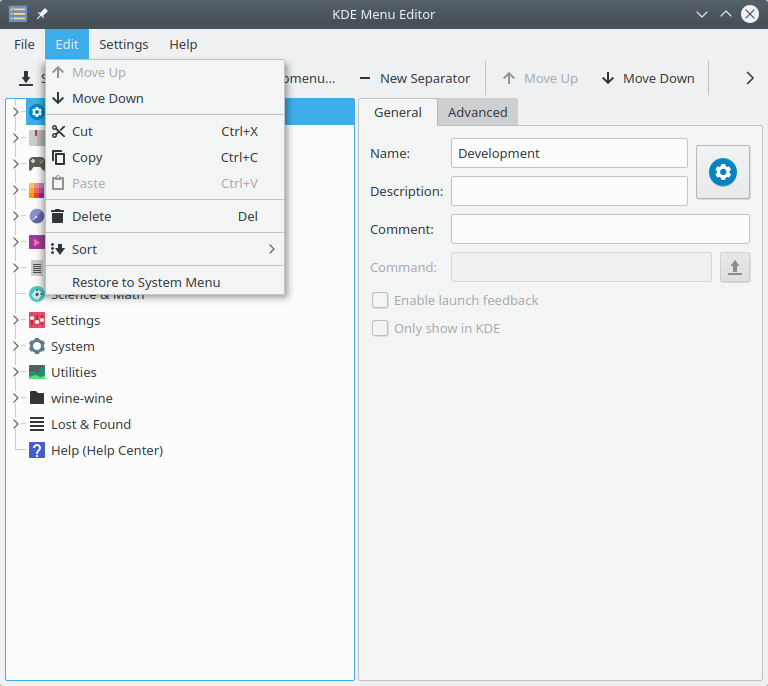Click the pin icon in the titlebar
768x686 pixels.
pos(42,14)
